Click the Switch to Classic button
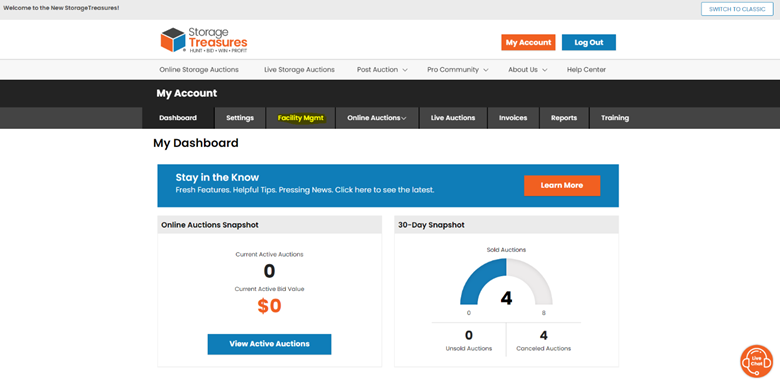 click(x=737, y=9)
